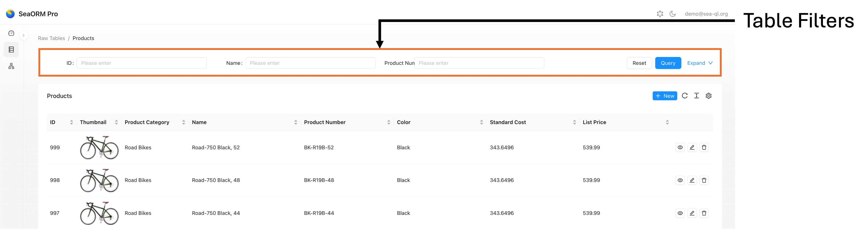
Task: Toggle dark mode moon icon
Action: 673,14
